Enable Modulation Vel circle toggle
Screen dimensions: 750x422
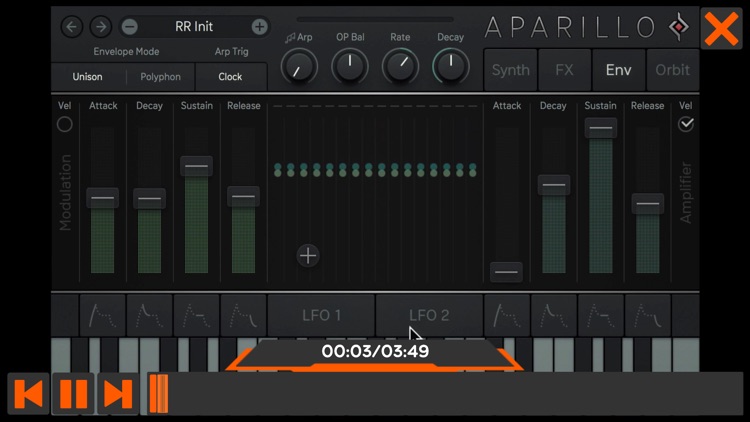click(65, 124)
